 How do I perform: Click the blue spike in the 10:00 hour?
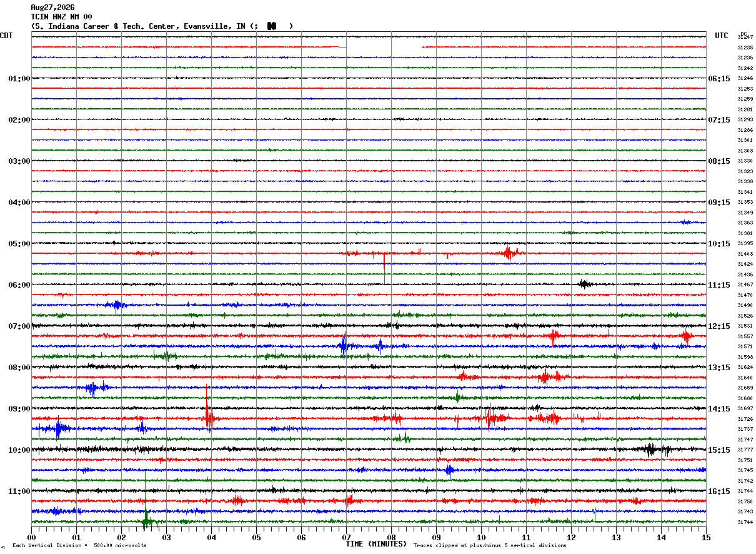click(x=449, y=470)
